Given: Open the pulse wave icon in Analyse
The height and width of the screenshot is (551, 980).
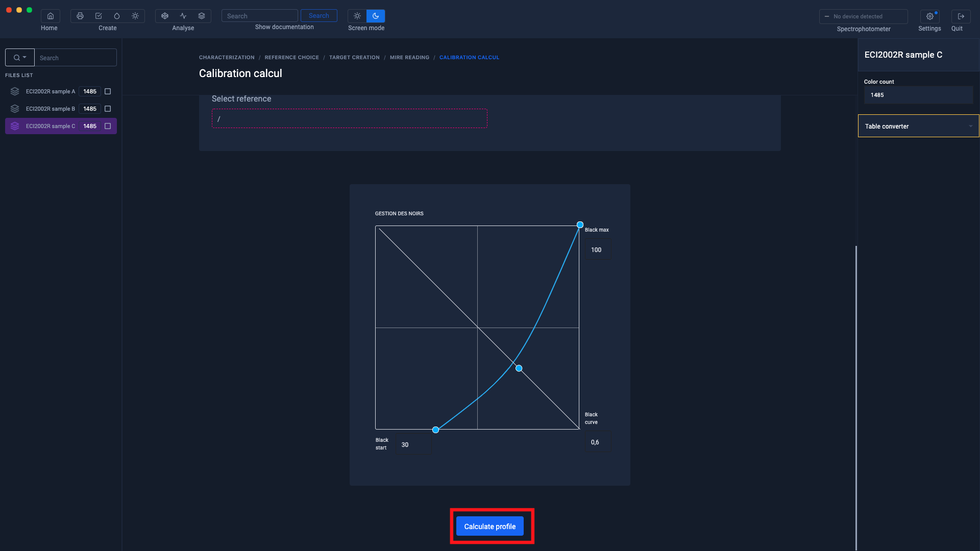Looking at the screenshot, I should 183,16.
